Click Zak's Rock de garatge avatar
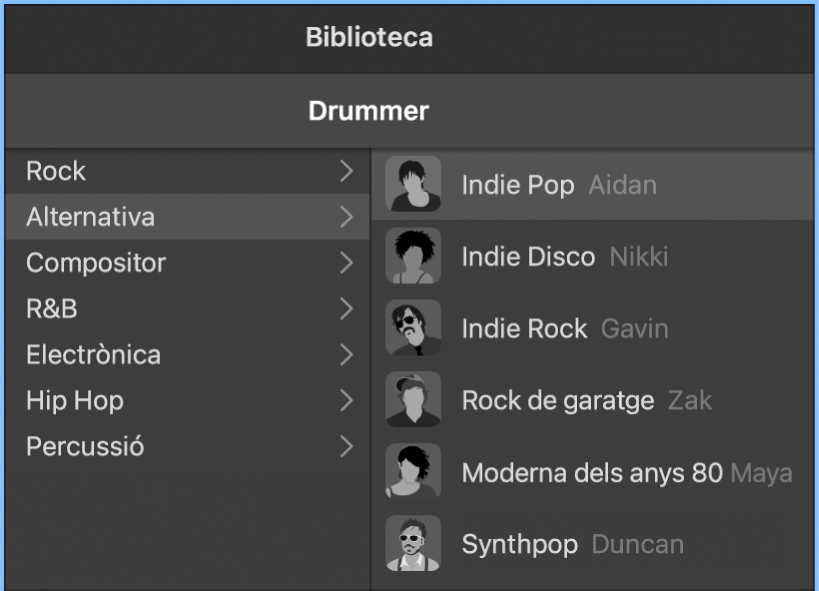Viewport: 819px width, 591px height. pos(413,400)
